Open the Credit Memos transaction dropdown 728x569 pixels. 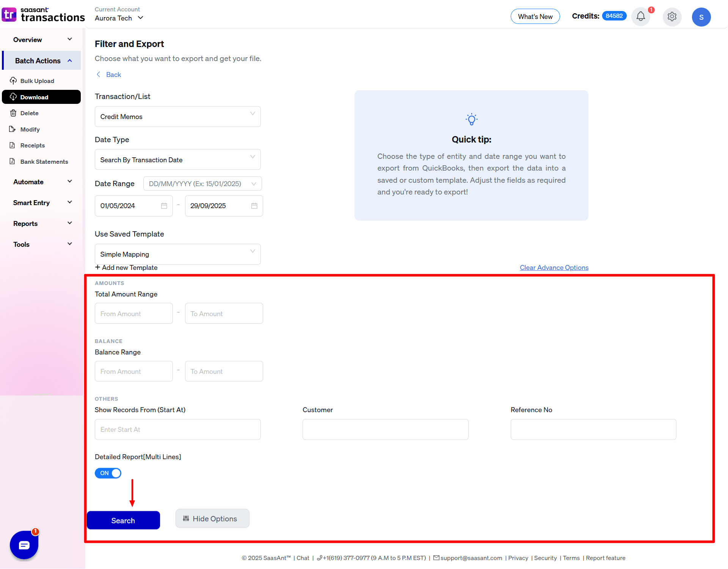click(x=177, y=116)
